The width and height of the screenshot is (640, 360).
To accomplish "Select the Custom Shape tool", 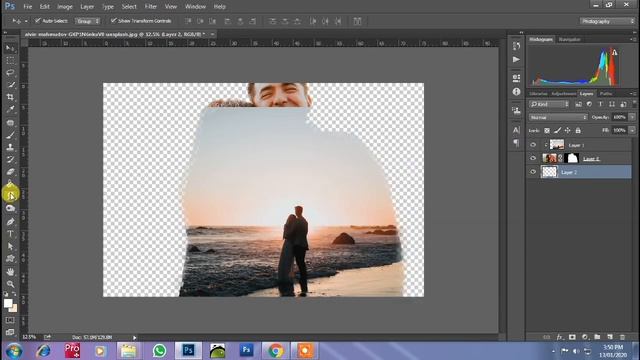I will tap(10, 259).
